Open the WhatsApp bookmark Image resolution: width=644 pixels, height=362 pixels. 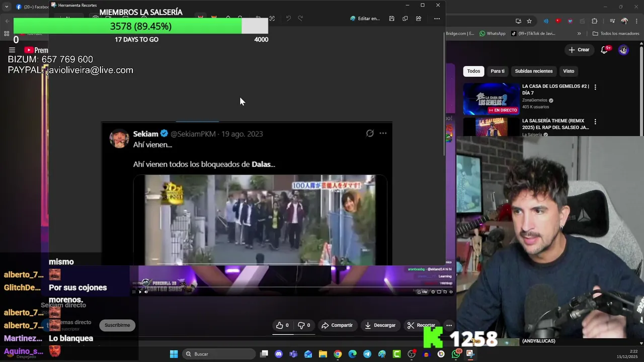[x=493, y=34]
